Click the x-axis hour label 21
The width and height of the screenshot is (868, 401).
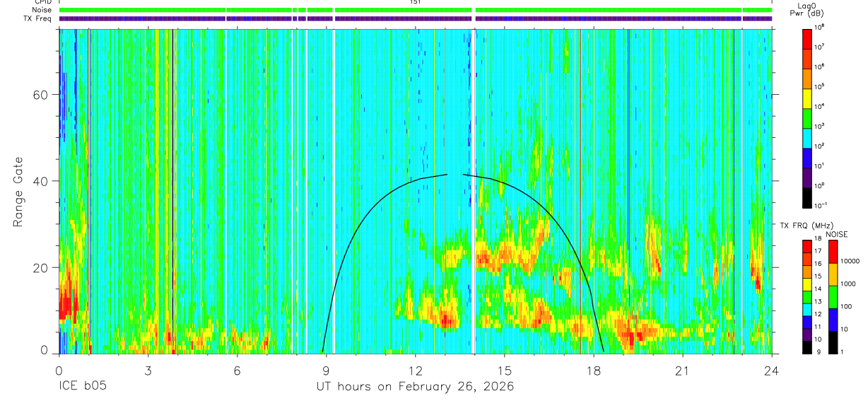[x=682, y=371]
